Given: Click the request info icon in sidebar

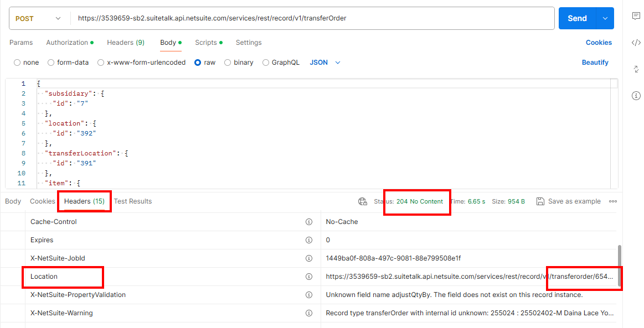Looking at the screenshot, I should (636, 96).
